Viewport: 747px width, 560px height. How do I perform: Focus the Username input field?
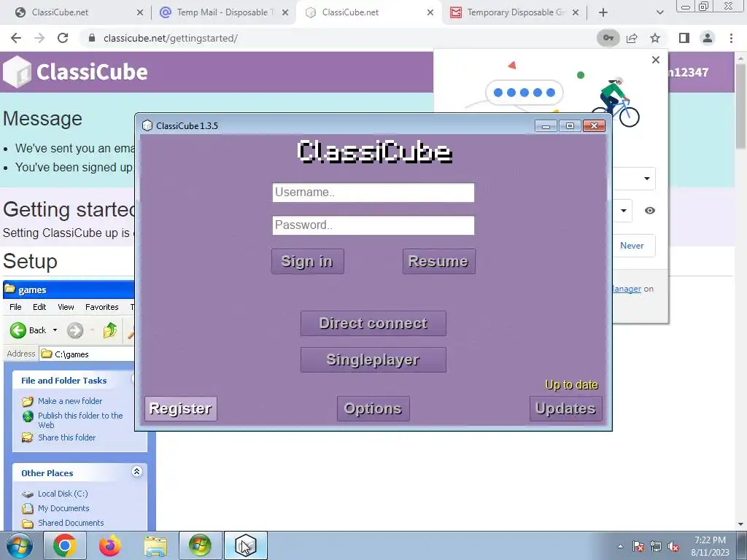click(373, 192)
